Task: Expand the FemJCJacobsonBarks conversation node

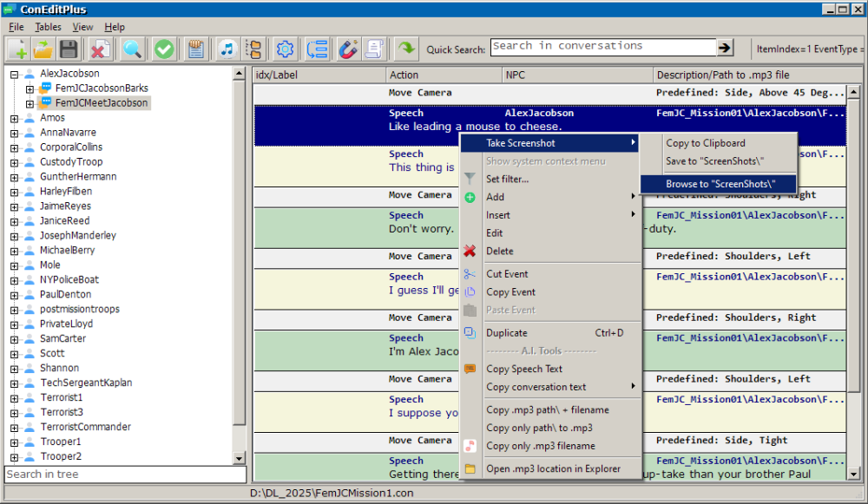Action: pyautogui.click(x=30, y=88)
